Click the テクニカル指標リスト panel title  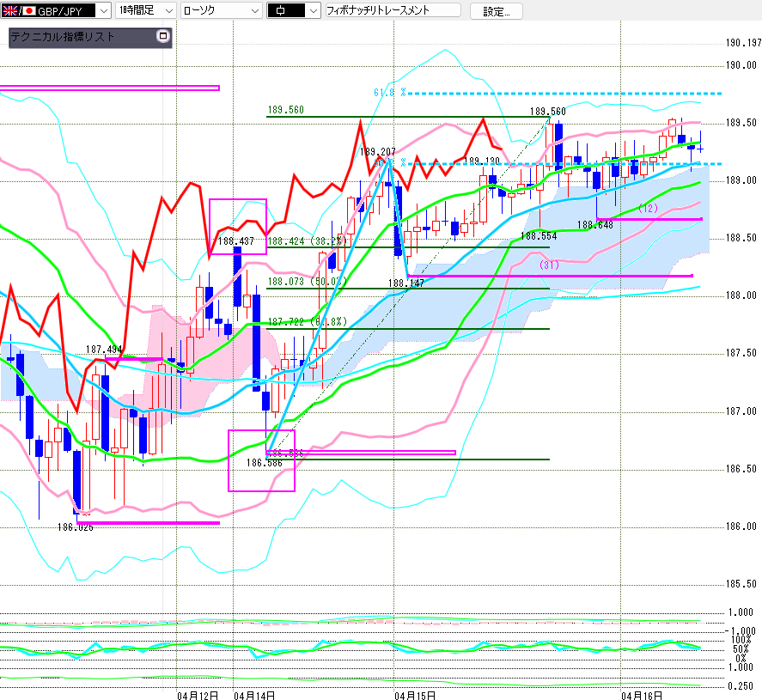pyautogui.click(x=63, y=36)
